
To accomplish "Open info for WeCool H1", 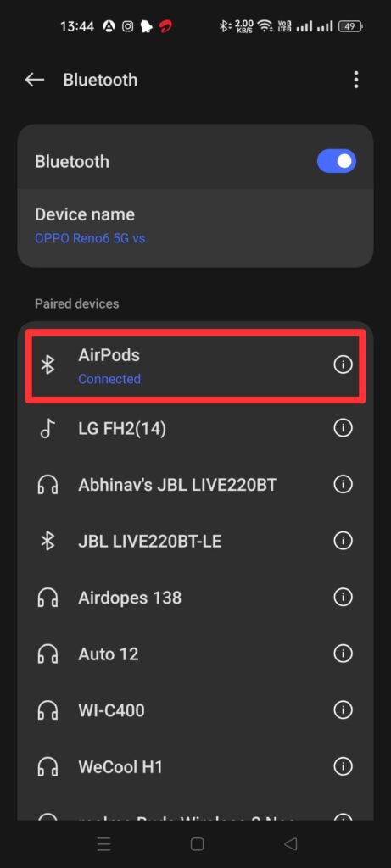I will click(343, 766).
